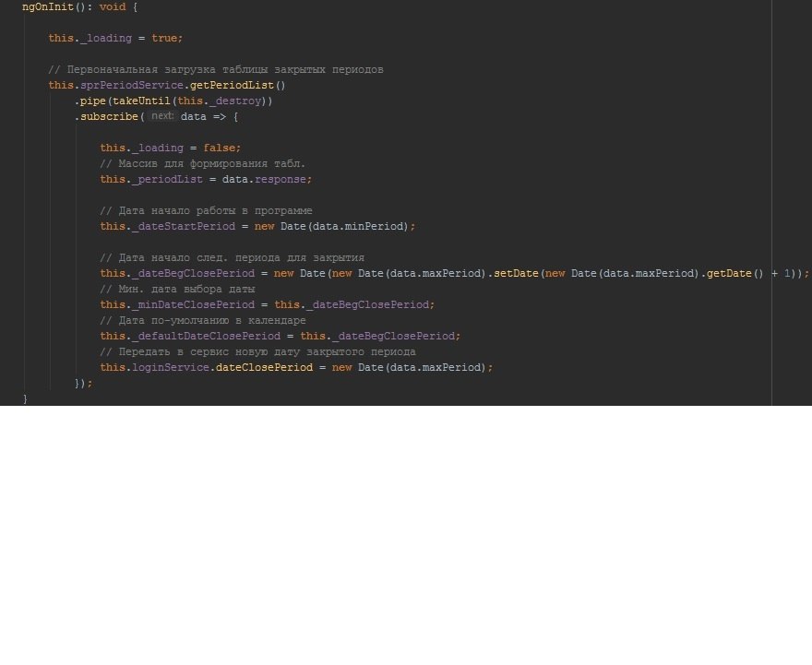
Task: Click the _minDateClosePeriod field name
Action: [193, 304]
